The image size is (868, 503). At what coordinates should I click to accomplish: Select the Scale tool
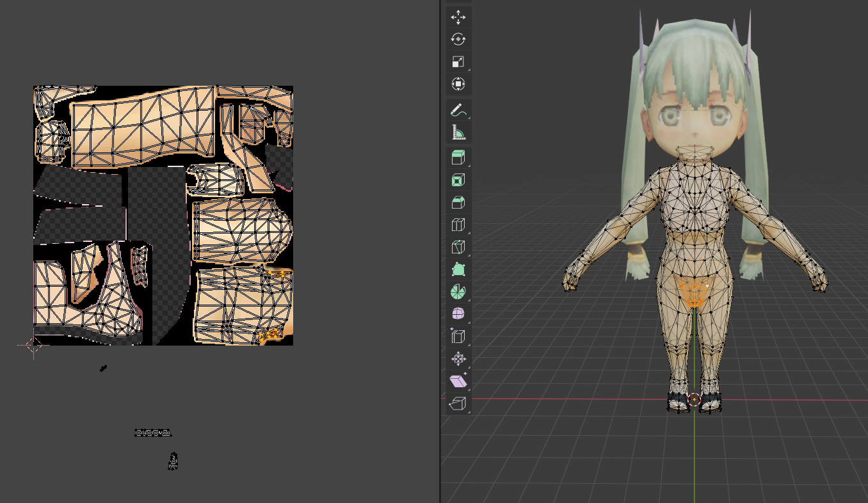pyautogui.click(x=458, y=61)
